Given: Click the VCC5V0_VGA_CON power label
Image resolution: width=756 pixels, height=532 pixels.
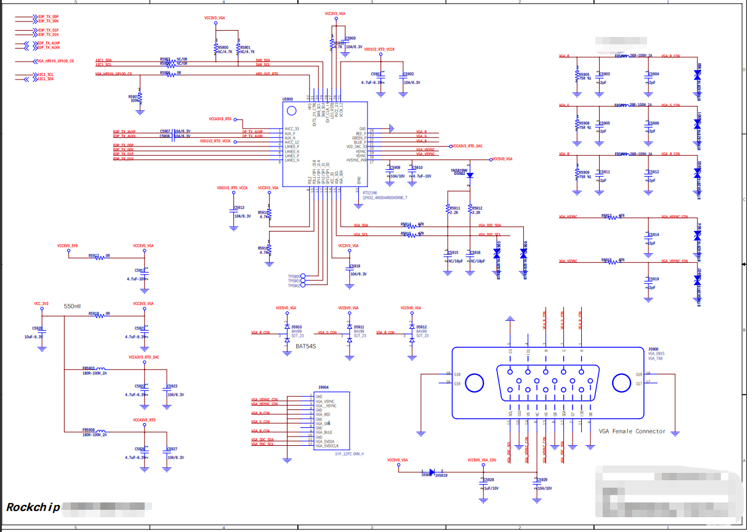Looking at the screenshot, I should click(481, 460).
